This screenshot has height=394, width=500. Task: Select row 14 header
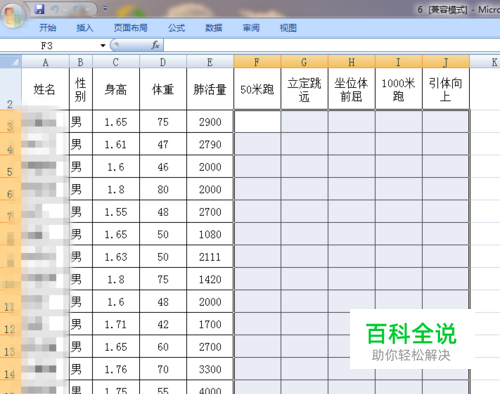[x=11, y=369]
